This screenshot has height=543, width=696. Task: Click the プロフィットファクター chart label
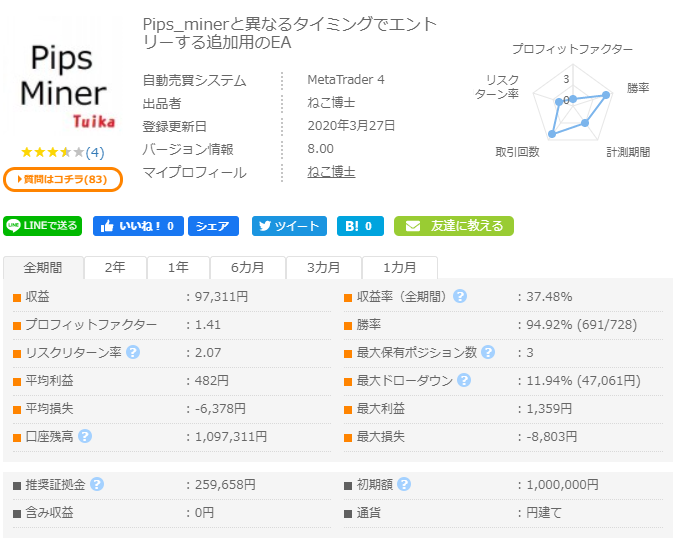573,49
